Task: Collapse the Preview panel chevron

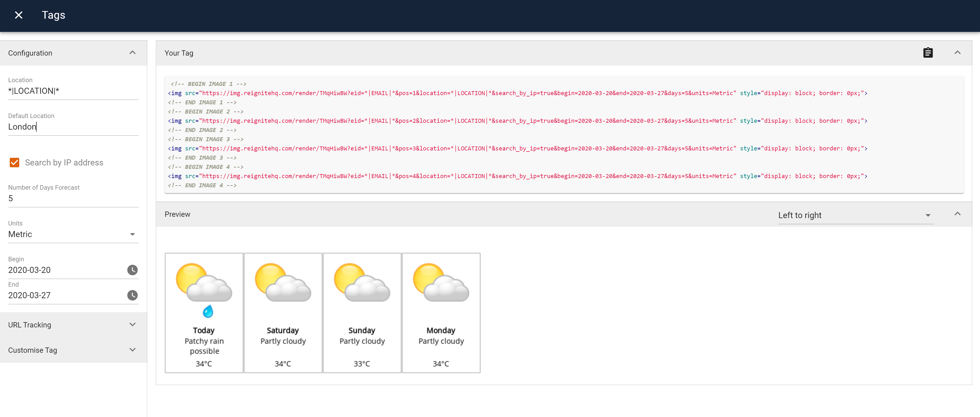Action: coord(957,214)
